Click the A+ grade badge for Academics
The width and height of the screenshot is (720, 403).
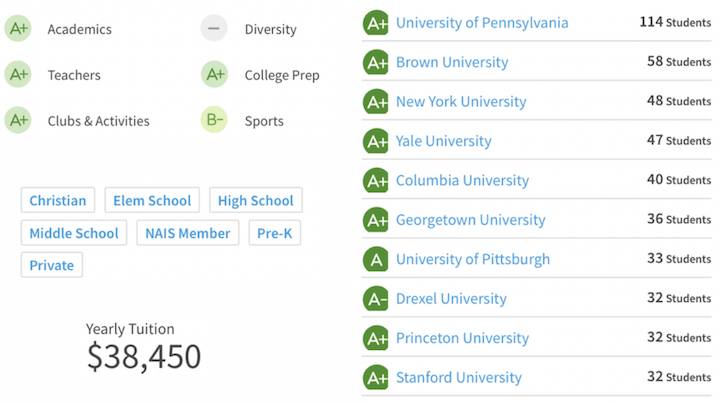pos(18,28)
